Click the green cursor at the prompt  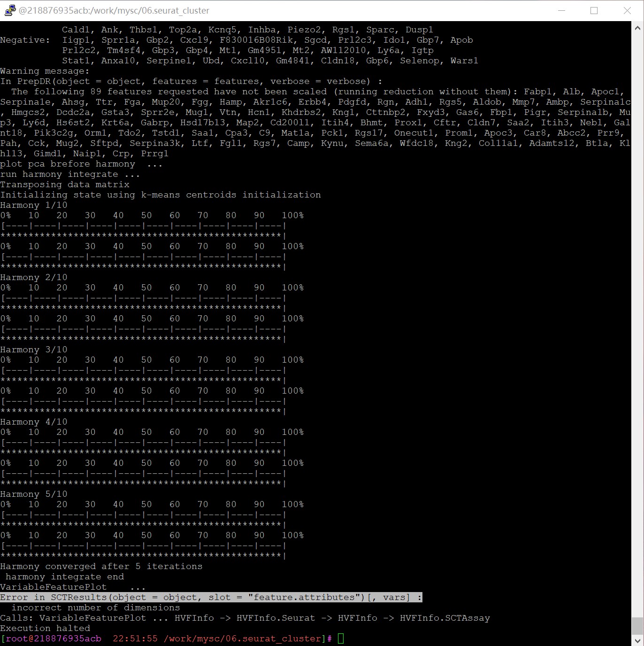coord(341,638)
